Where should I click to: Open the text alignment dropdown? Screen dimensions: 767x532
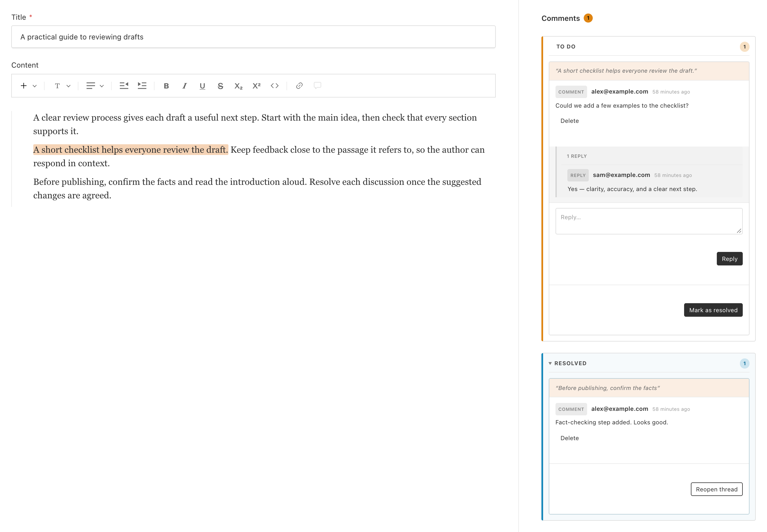95,86
